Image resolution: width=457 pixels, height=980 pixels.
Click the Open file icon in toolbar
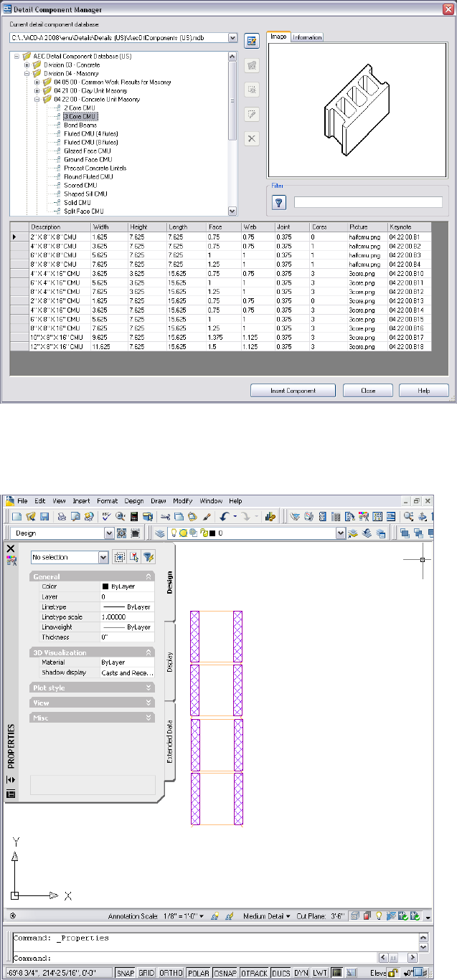click(x=31, y=515)
